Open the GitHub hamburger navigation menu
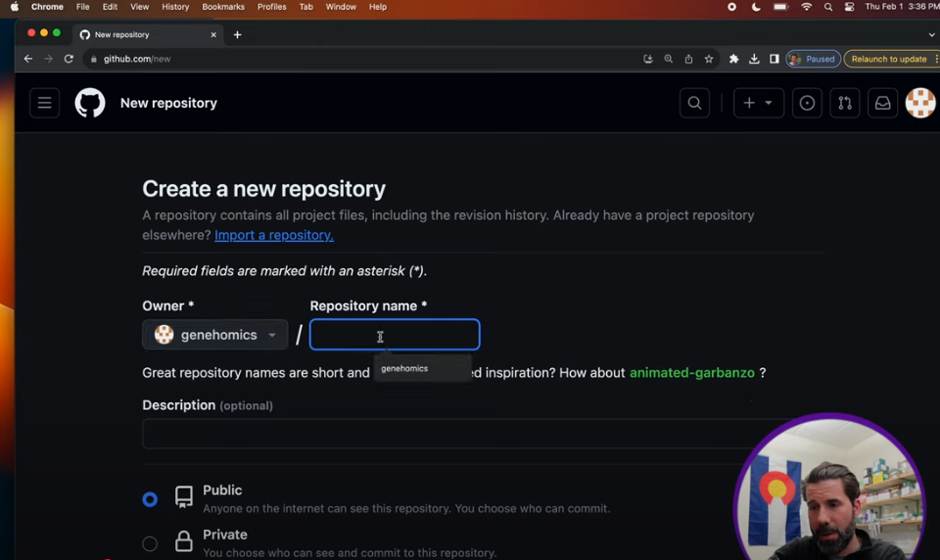 point(44,103)
